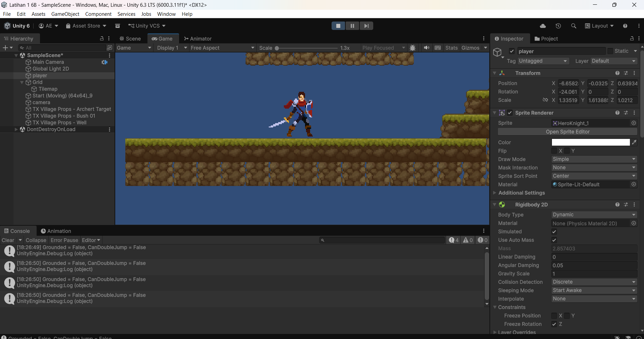Viewport: 644px width, 339px height.
Task: Open Sprite Renderer more options menu
Action: (634, 113)
